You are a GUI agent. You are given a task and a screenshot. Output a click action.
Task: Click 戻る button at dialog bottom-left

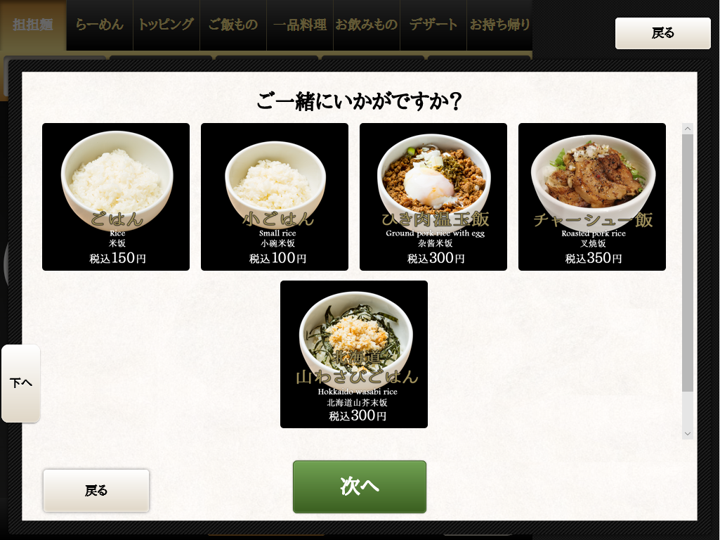(96, 490)
